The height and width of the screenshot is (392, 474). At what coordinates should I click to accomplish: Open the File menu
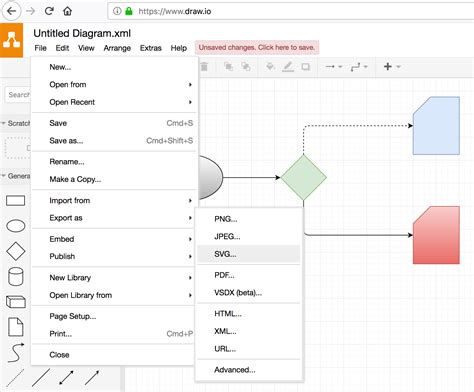pyautogui.click(x=40, y=48)
